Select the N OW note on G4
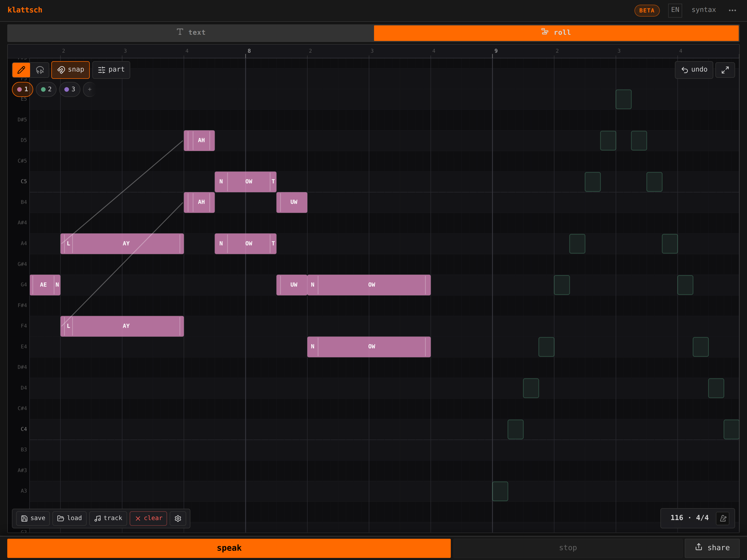 (369, 285)
